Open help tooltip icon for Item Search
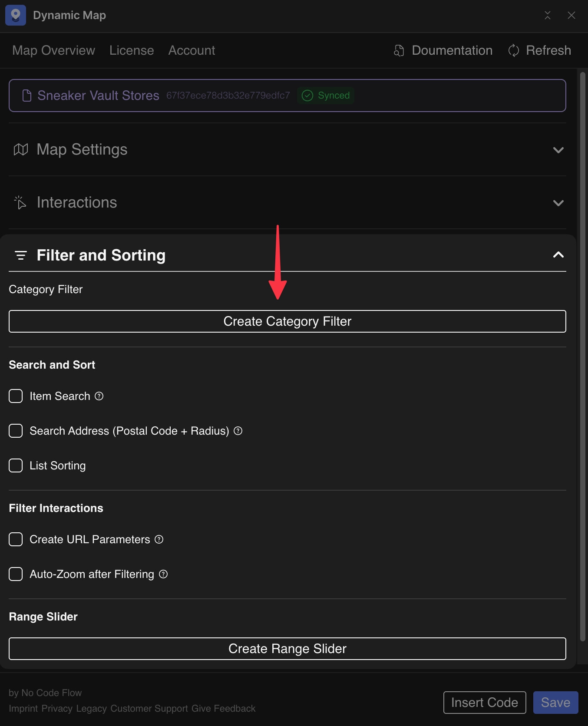Image resolution: width=588 pixels, height=726 pixels. point(99,396)
